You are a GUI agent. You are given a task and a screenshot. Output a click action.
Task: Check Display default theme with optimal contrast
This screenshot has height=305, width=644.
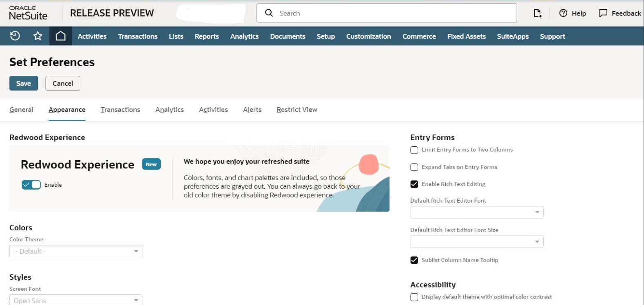click(x=414, y=297)
